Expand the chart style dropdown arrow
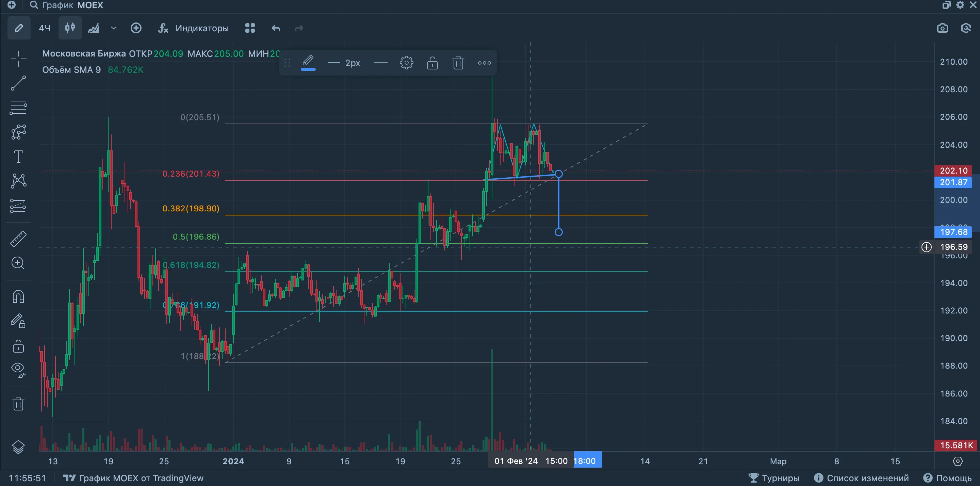980x486 pixels. pyautogui.click(x=114, y=28)
